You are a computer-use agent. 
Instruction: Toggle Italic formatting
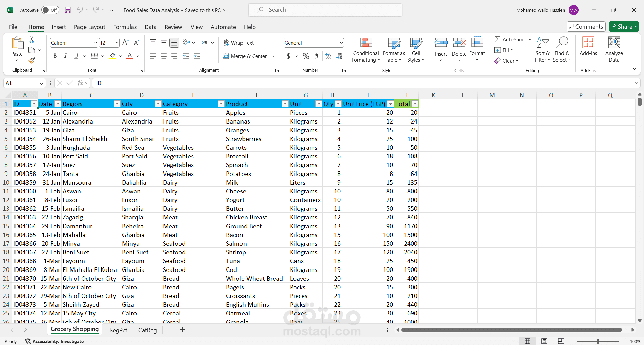66,56
